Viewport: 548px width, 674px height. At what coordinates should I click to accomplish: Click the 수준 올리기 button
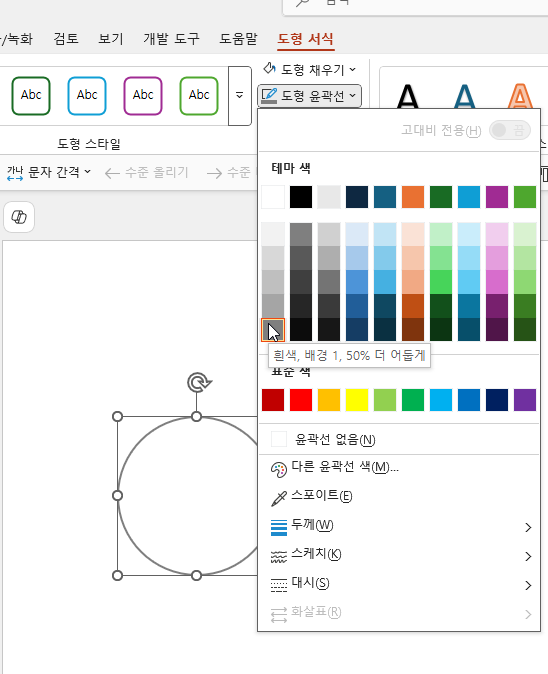click(147, 173)
